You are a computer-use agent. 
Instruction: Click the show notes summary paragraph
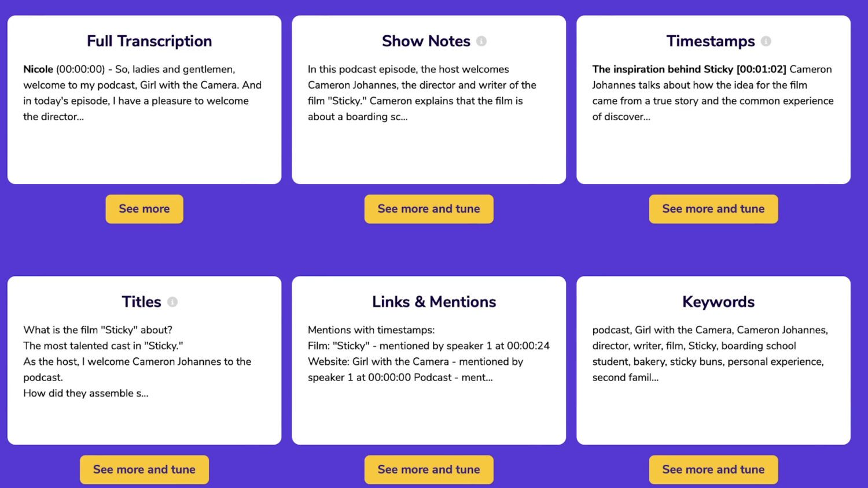click(x=422, y=93)
